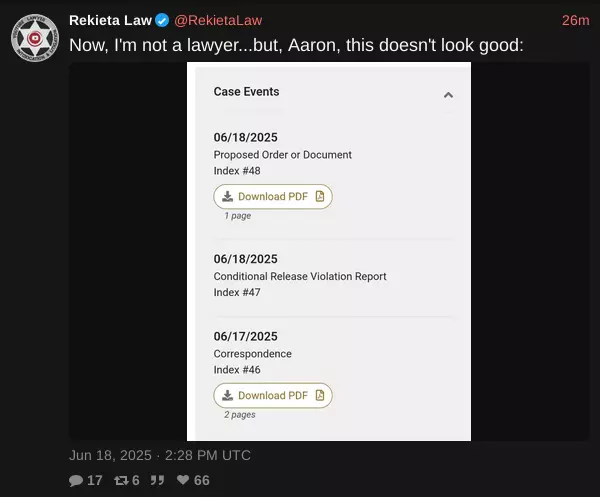
Task: Quote the post with the quotation-mark icon
Action: point(157,480)
